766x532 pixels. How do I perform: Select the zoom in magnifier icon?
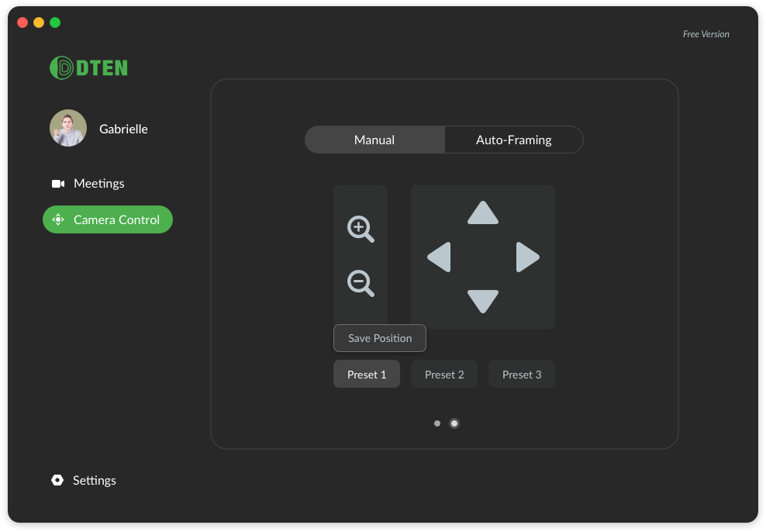pyautogui.click(x=360, y=229)
